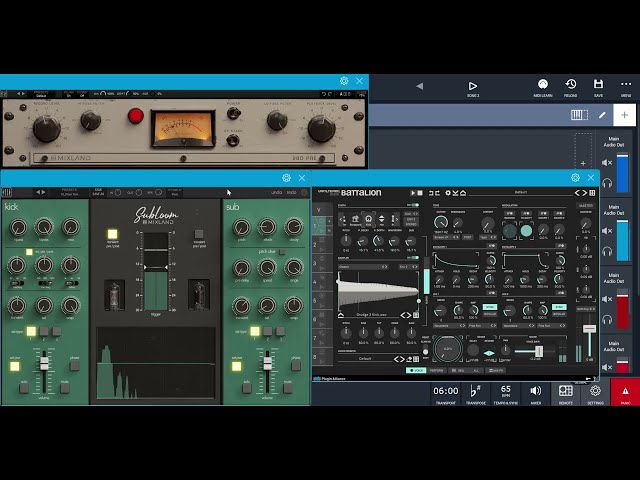The height and width of the screenshot is (480, 640).
Task: Open the sampler mode dropdown in Battalion
Action: click(x=363, y=267)
